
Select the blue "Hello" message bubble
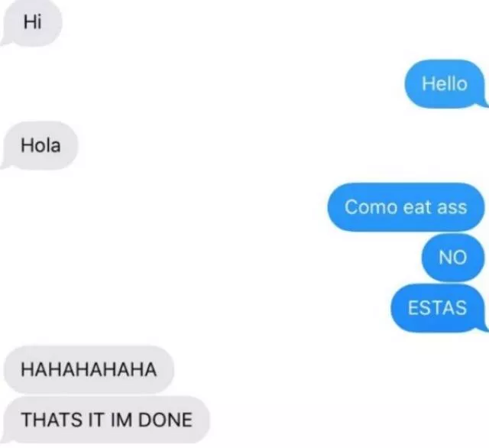click(446, 83)
